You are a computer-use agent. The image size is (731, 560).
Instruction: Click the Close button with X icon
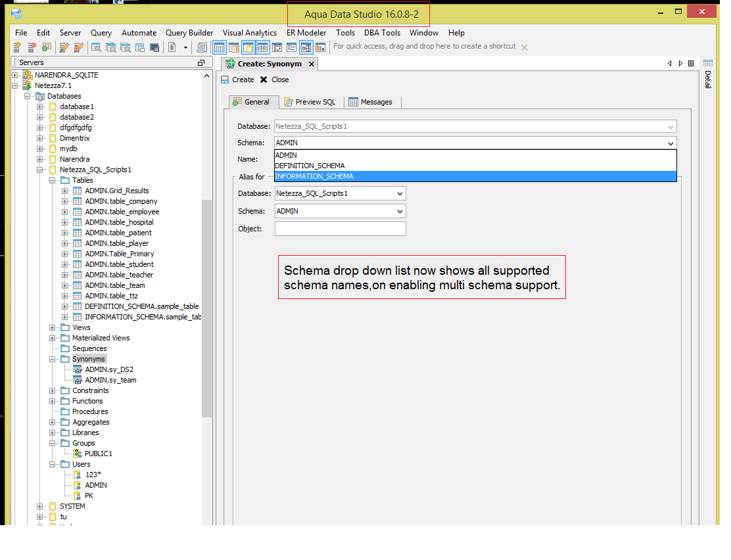coord(274,80)
